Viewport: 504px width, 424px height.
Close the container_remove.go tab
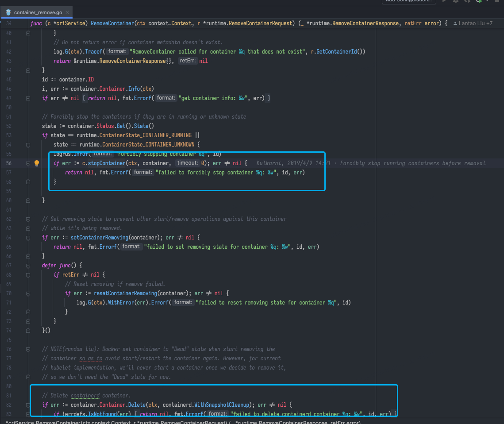[67, 12]
